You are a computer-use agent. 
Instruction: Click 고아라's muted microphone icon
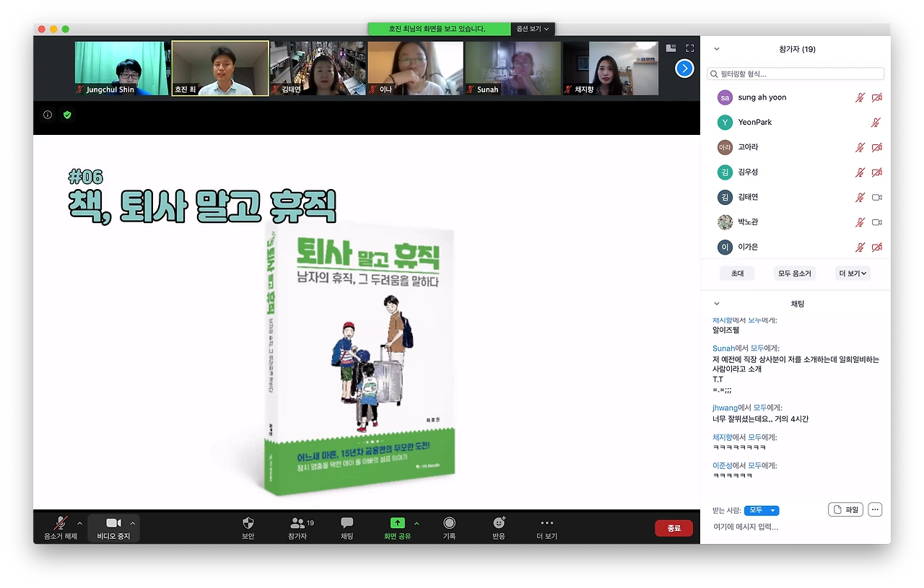point(860,147)
